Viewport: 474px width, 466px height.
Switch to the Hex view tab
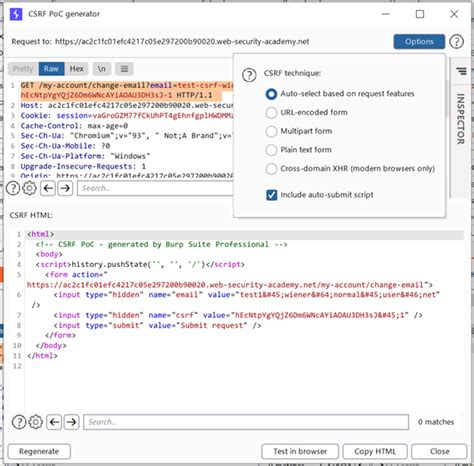point(77,69)
